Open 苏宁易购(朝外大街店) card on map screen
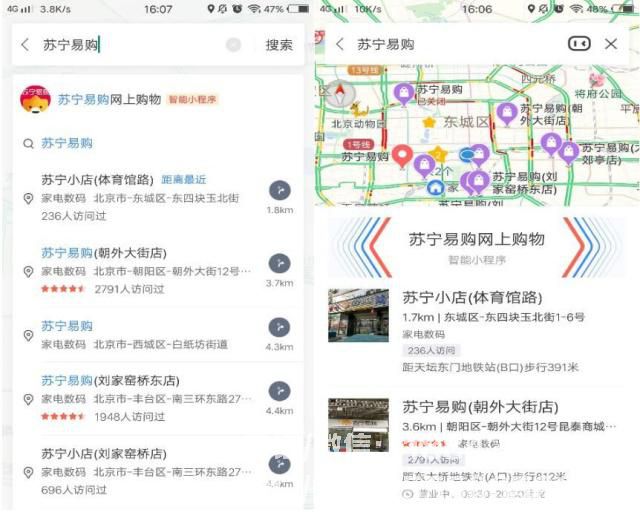The image size is (640, 518). [476, 449]
